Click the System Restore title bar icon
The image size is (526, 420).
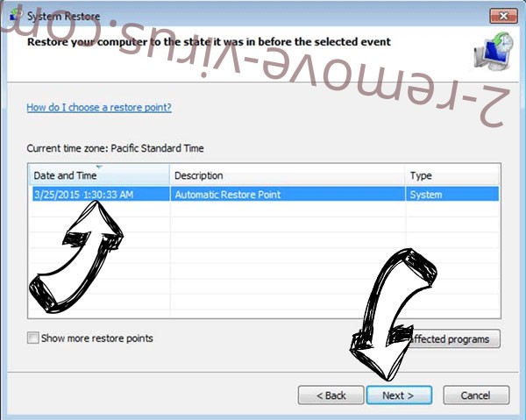(x=16, y=16)
